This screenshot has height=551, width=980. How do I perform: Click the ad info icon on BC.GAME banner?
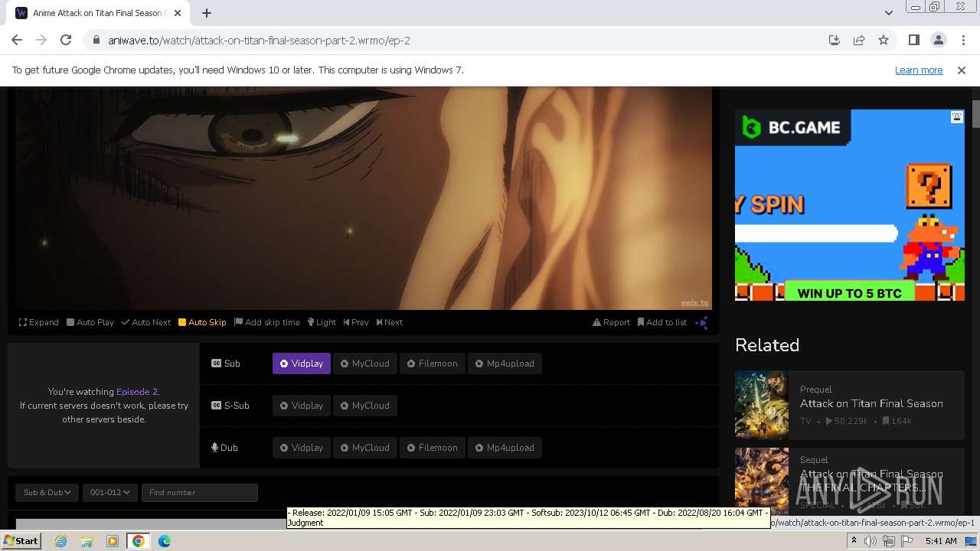point(957,117)
